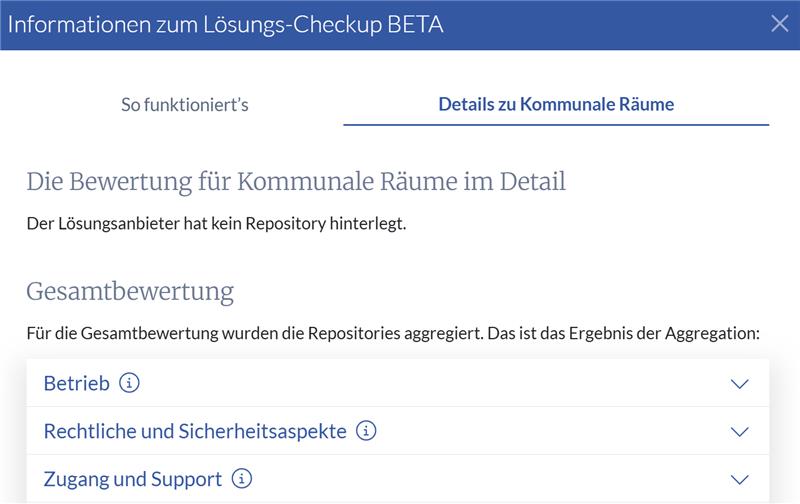This screenshot has width=800, height=504.
Task: Expand the Betrieb section using its chevron
Action: point(739,384)
